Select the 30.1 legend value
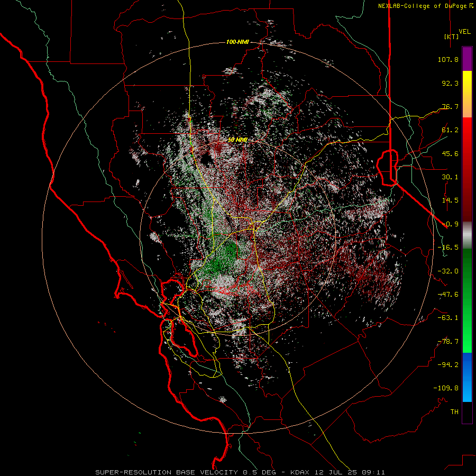Viewport: 476px width, 476px height. click(450, 177)
